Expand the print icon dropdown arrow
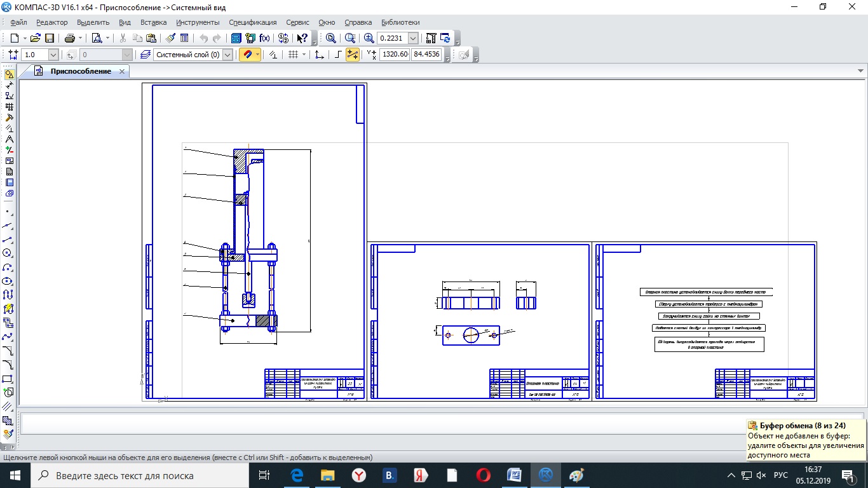This screenshot has width=868, height=488. 79,38
